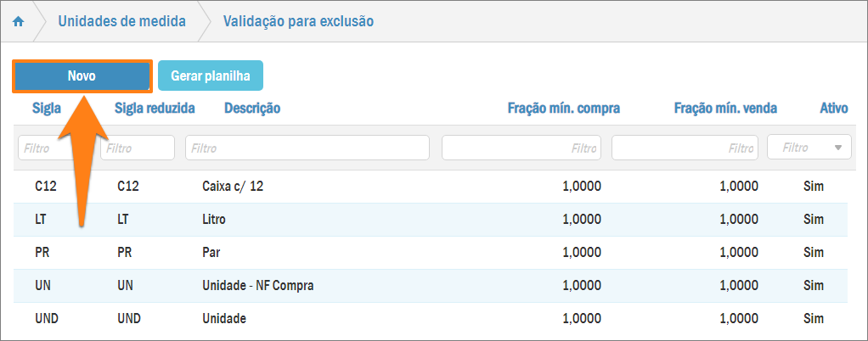Open the Unidades de medida breadcrumb

[x=121, y=21]
